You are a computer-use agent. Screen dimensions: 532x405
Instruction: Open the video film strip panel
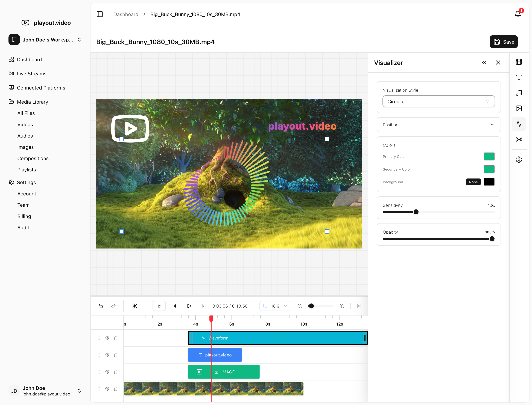click(519, 62)
